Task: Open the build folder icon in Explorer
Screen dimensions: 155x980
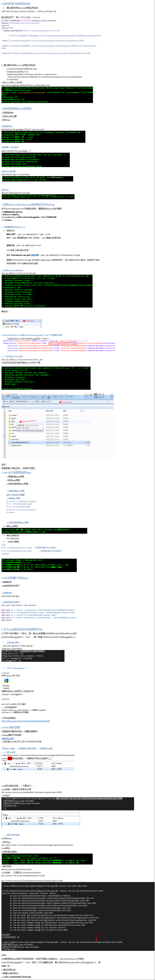Action: click(x=10, y=418)
